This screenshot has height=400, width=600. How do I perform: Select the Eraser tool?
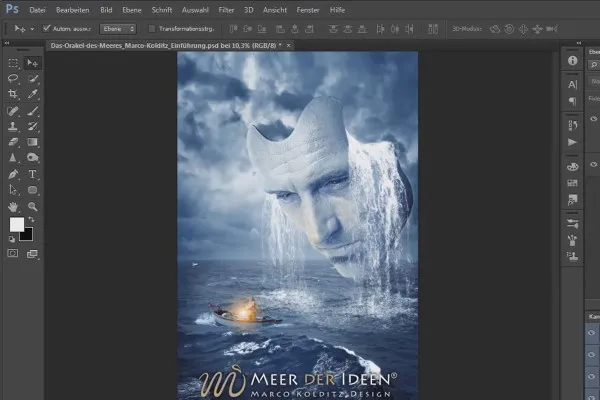pos(13,142)
